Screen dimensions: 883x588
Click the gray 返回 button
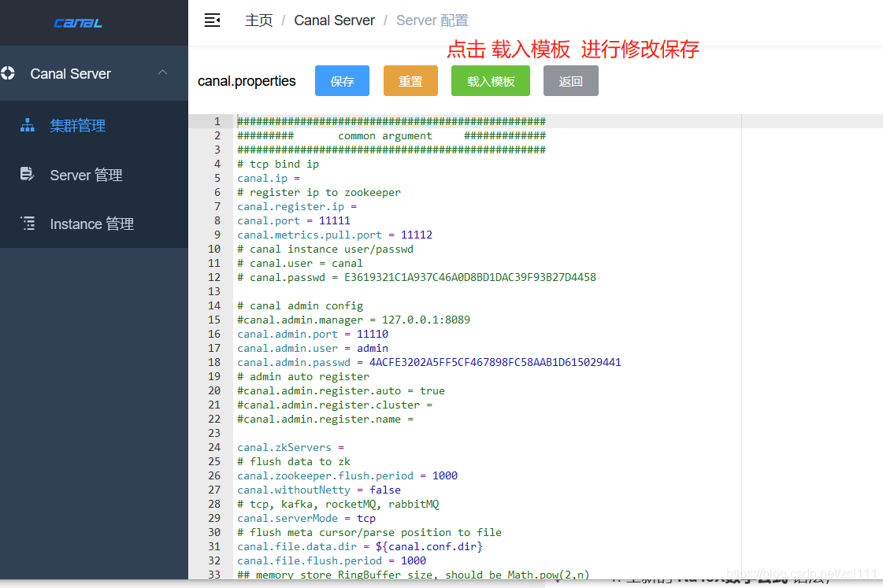570,81
